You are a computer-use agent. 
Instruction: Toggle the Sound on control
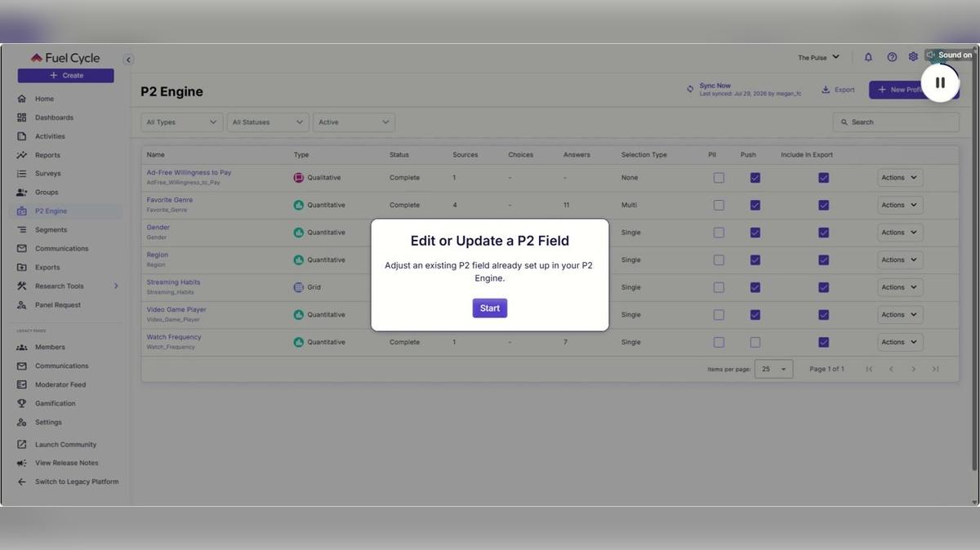pyautogui.click(x=950, y=55)
